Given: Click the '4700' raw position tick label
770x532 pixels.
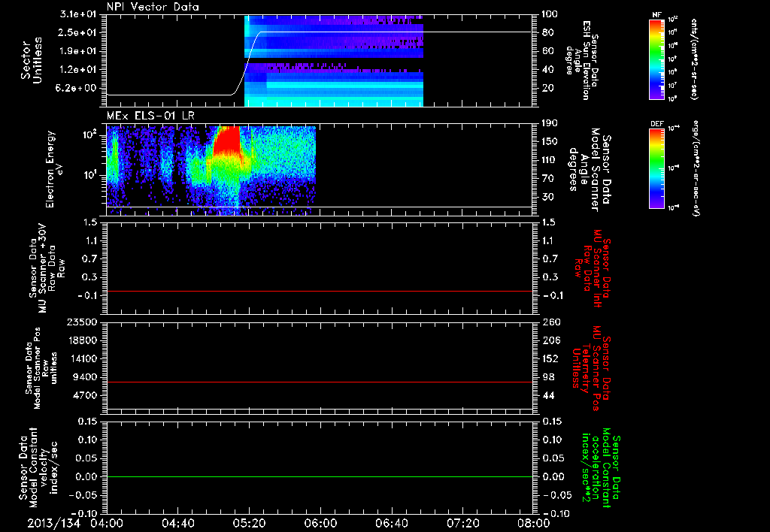Looking at the screenshot, I should click(86, 395).
